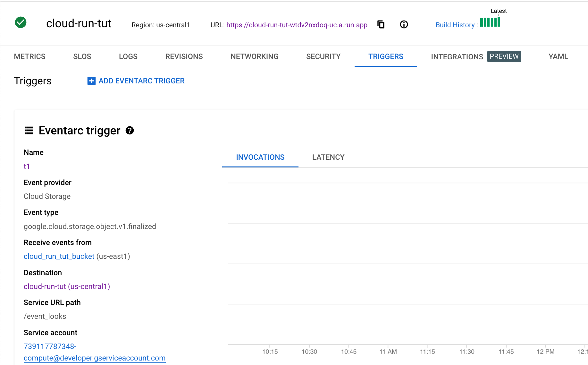Switch to the SLOS tab
The height and width of the screenshot is (365, 588).
coord(82,56)
